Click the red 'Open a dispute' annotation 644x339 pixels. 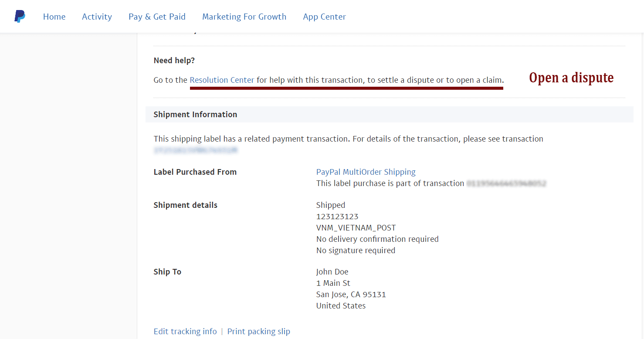(571, 78)
